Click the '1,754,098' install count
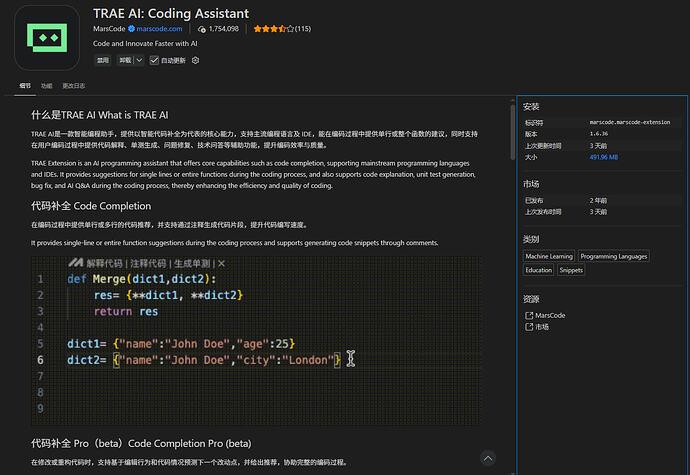Viewport: 690px width, 475px height. 224,29
